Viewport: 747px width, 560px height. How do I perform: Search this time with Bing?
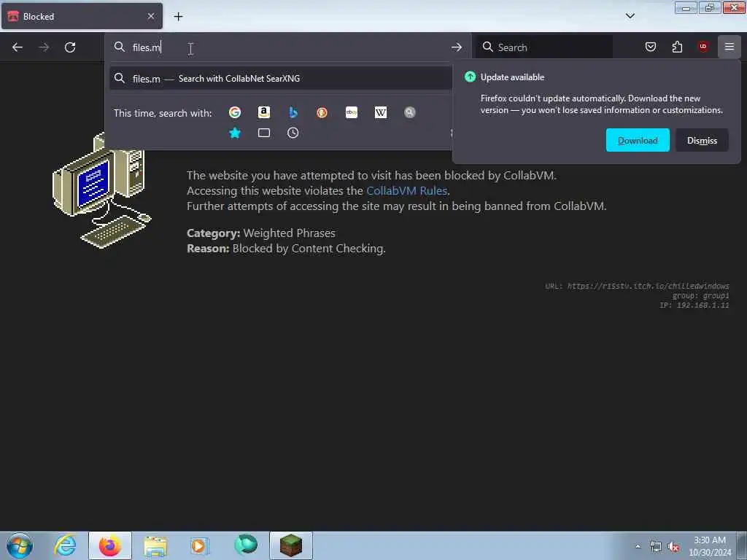(293, 112)
